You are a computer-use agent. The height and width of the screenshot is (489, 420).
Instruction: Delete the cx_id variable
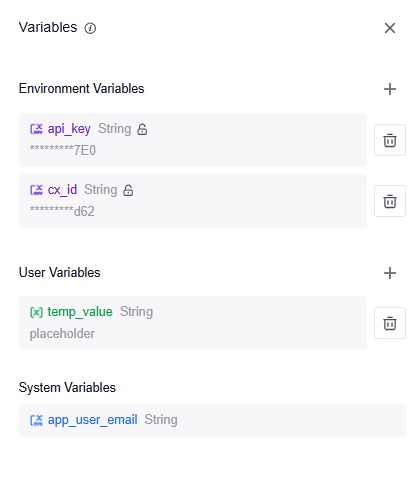(x=390, y=201)
